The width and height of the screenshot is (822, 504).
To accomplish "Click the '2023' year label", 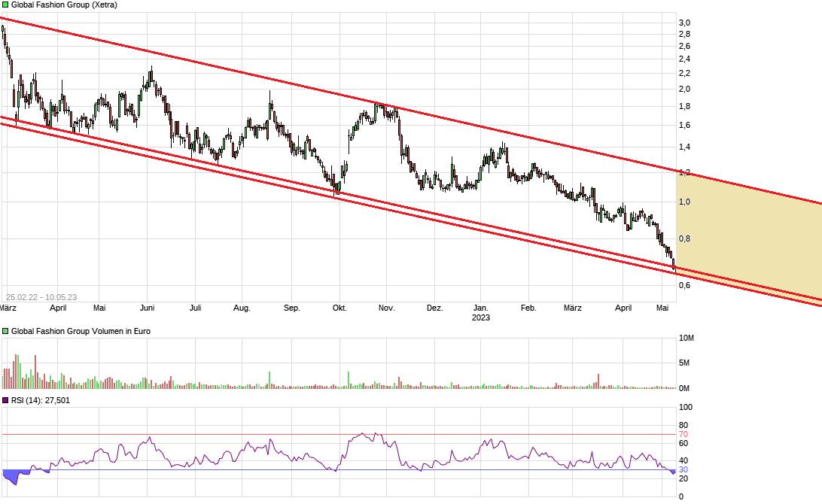I will 481,317.
